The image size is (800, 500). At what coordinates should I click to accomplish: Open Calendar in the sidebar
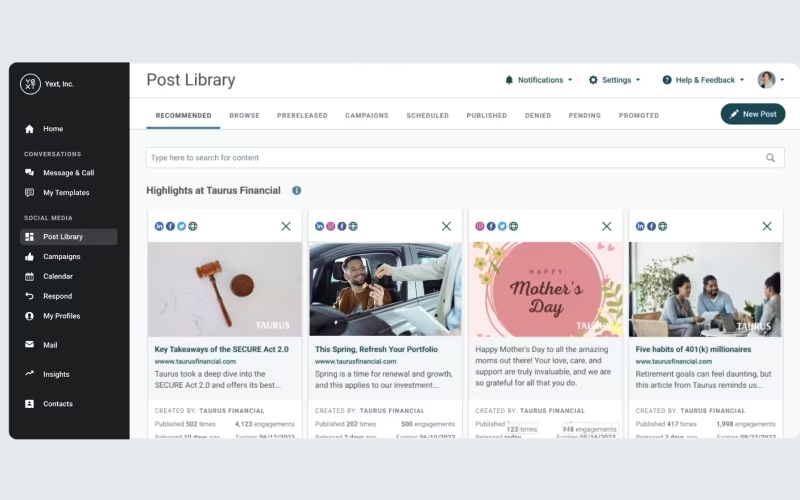(x=48, y=277)
